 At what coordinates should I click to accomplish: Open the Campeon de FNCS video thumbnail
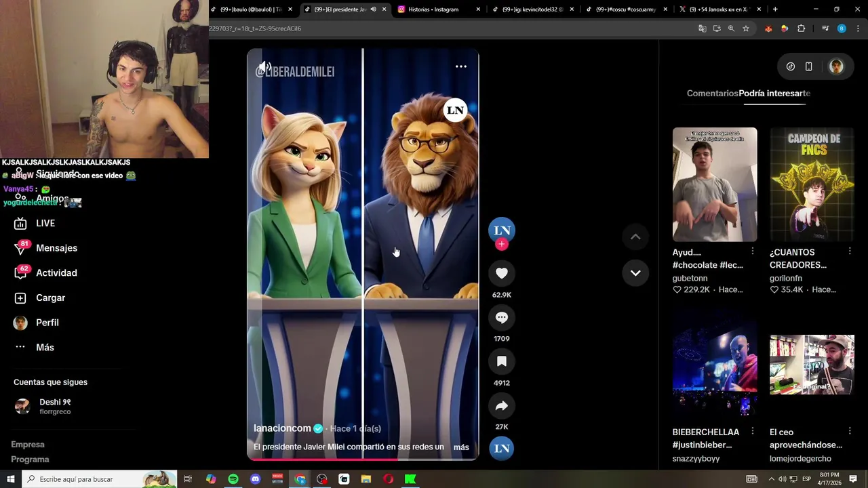[812, 184]
